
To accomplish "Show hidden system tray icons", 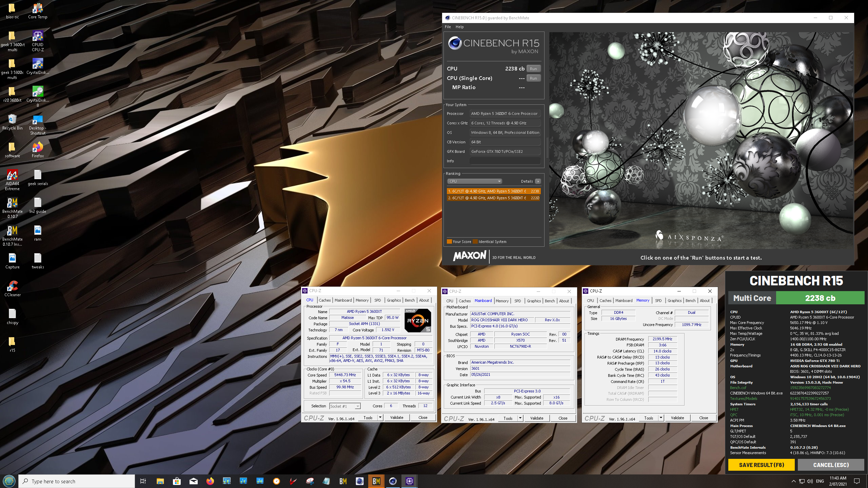I will pos(793,481).
